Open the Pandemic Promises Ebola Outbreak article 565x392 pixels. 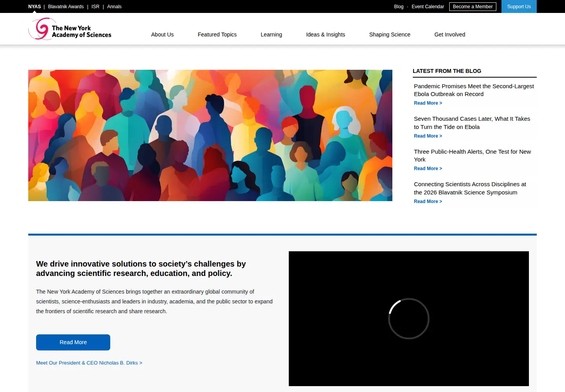coord(474,90)
